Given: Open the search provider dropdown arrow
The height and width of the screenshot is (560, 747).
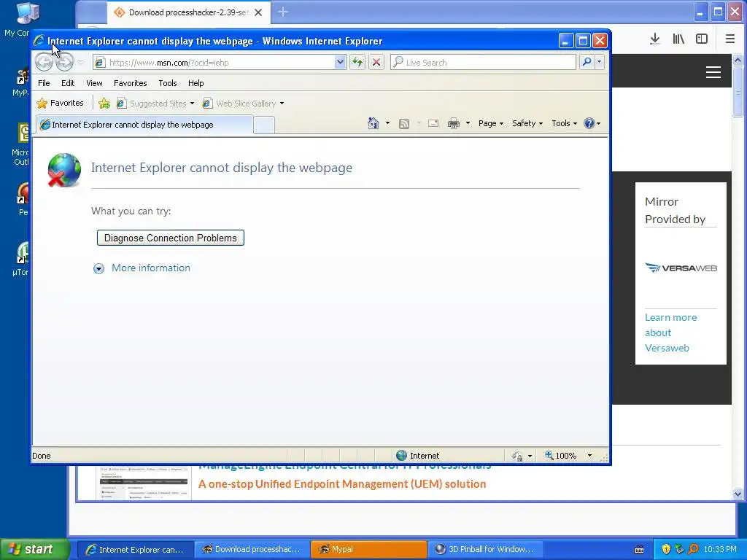Looking at the screenshot, I should (600, 62).
